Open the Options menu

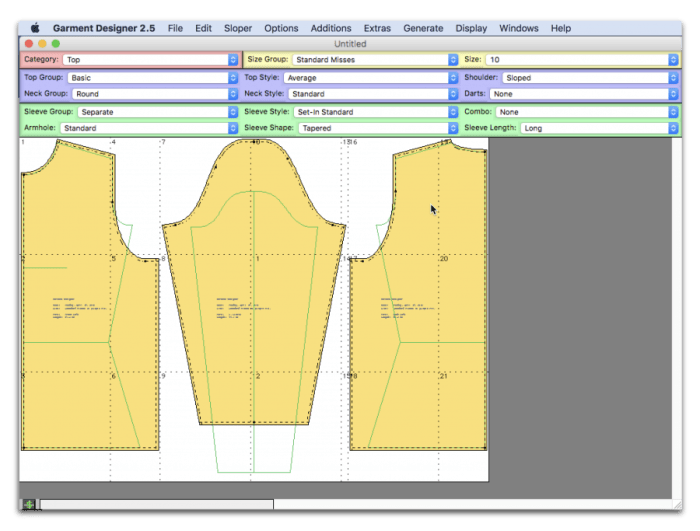(x=281, y=28)
